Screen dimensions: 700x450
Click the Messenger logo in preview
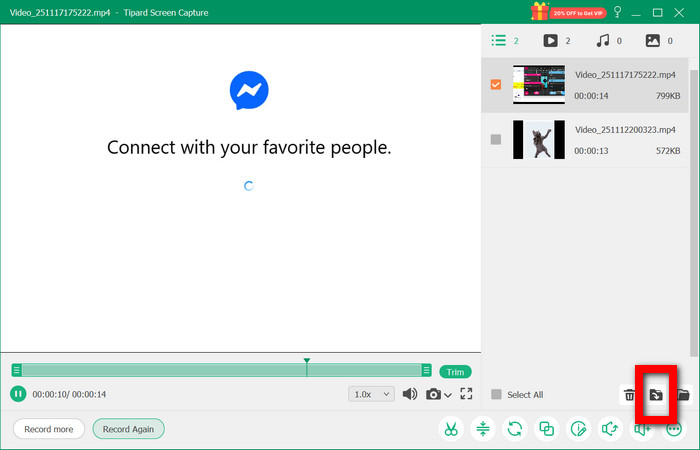coord(249,90)
